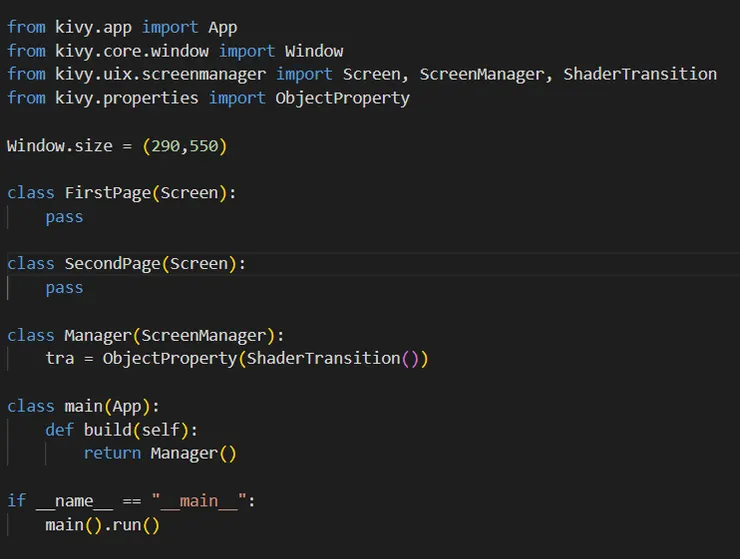Viewport: 740px width, 559px height.
Task: Click the class name 'main' in class definition
Action: pos(84,407)
